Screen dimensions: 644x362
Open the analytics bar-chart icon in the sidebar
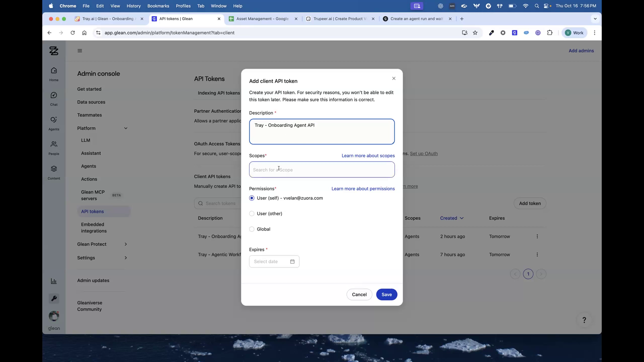(x=54, y=281)
